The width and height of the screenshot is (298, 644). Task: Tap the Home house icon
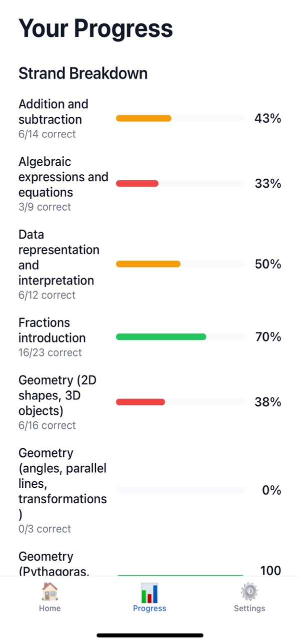pos(49,592)
